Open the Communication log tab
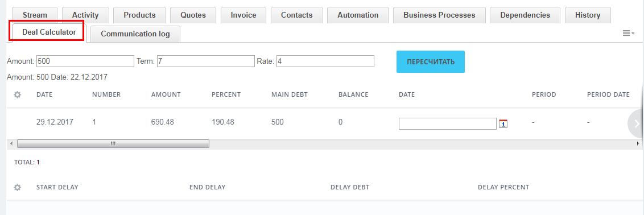The width and height of the screenshot is (644, 215). click(135, 34)
